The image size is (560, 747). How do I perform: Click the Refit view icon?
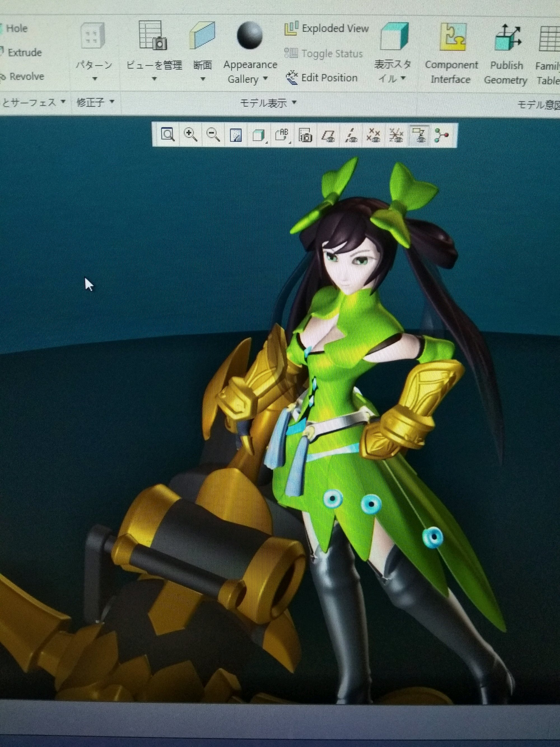coord(168,135)
